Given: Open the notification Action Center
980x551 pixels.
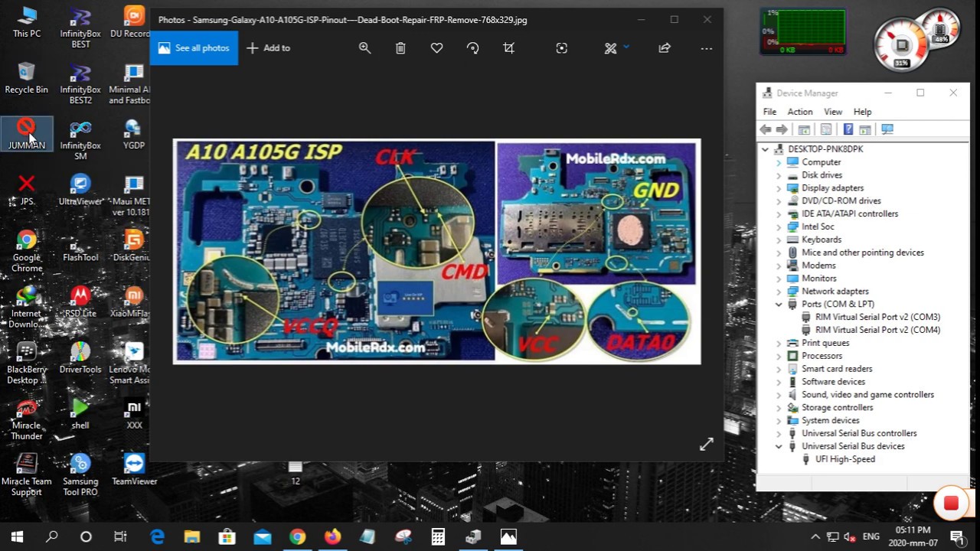Looking at the screenshot, I should (x=957, y=537).
